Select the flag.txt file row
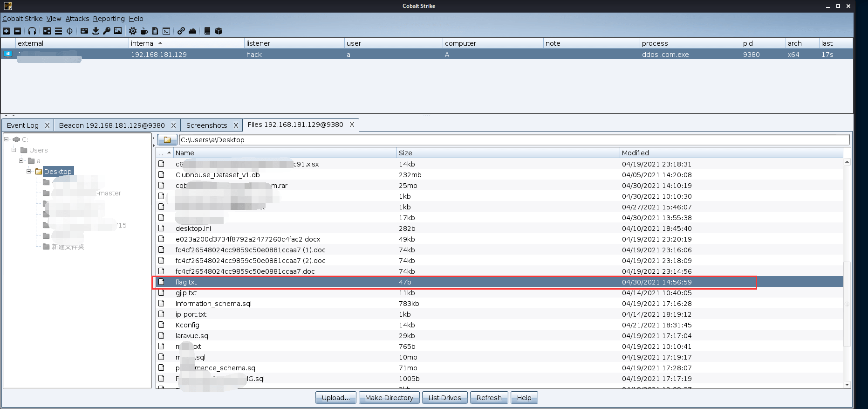868x409 pixels. coord(500,282)
